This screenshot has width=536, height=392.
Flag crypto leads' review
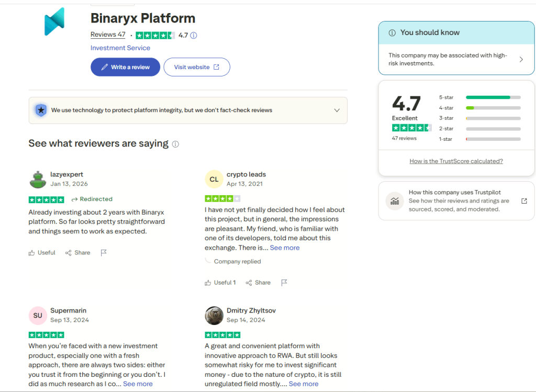pos(284,283)
